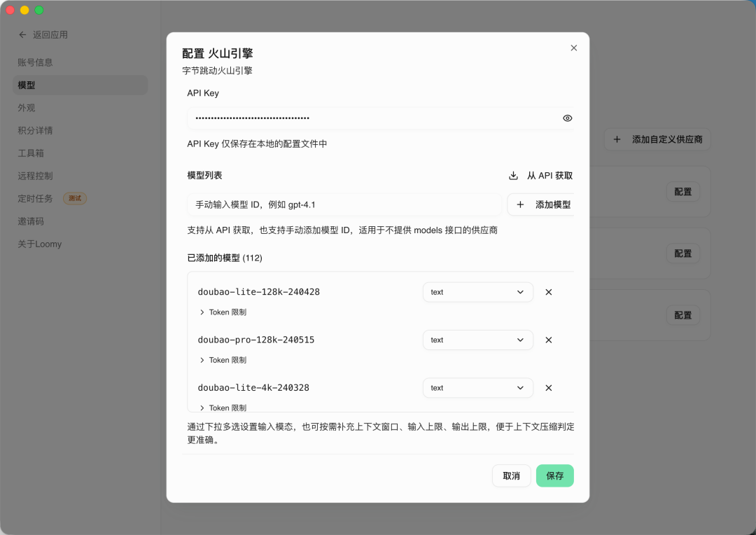Viewport: 756px width, 535px height.
Task: Remove doubao-pro-128k-240515 model
Action: click(549, 340)
